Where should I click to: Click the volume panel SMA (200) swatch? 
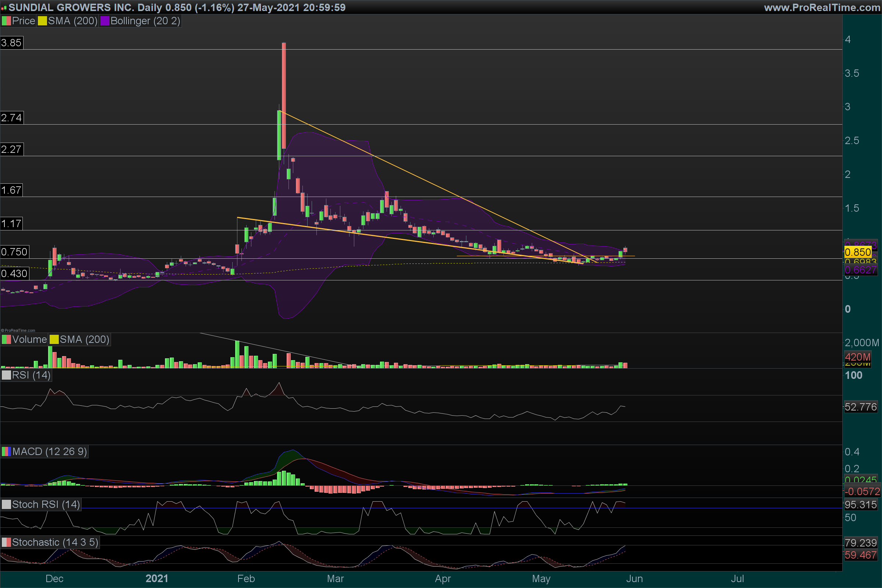(54, 340)
